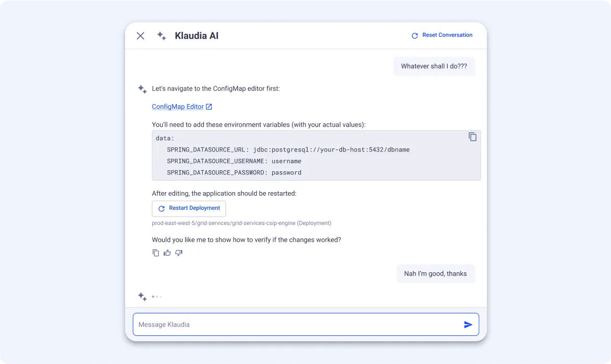
Task: Open the ConfigMap Editor link
Action: (178, 107)
